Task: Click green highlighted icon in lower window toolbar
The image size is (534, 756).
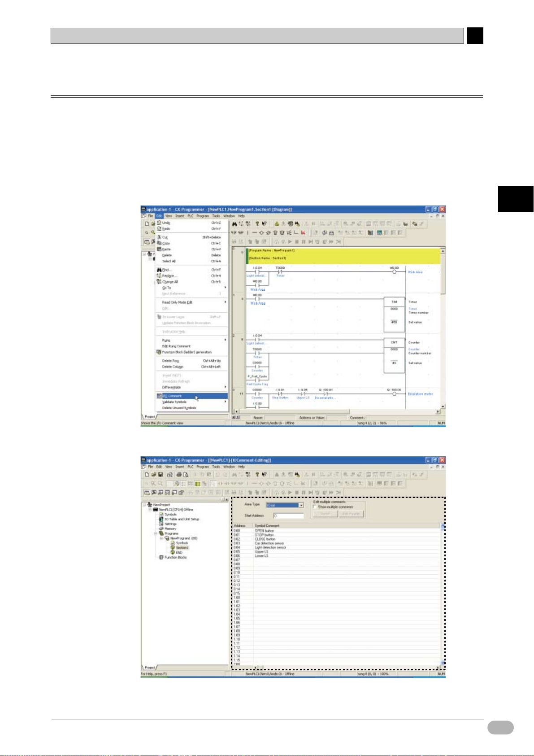Action: (x=198, y=483)
